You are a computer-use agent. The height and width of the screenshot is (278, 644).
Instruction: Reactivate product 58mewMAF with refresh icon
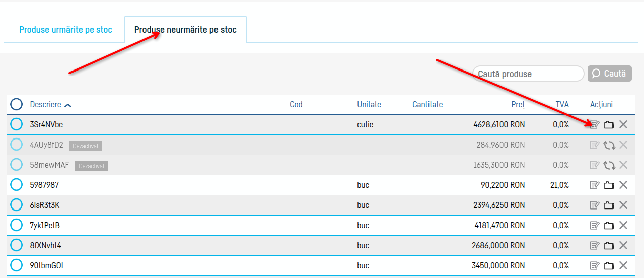click(609, 165)
